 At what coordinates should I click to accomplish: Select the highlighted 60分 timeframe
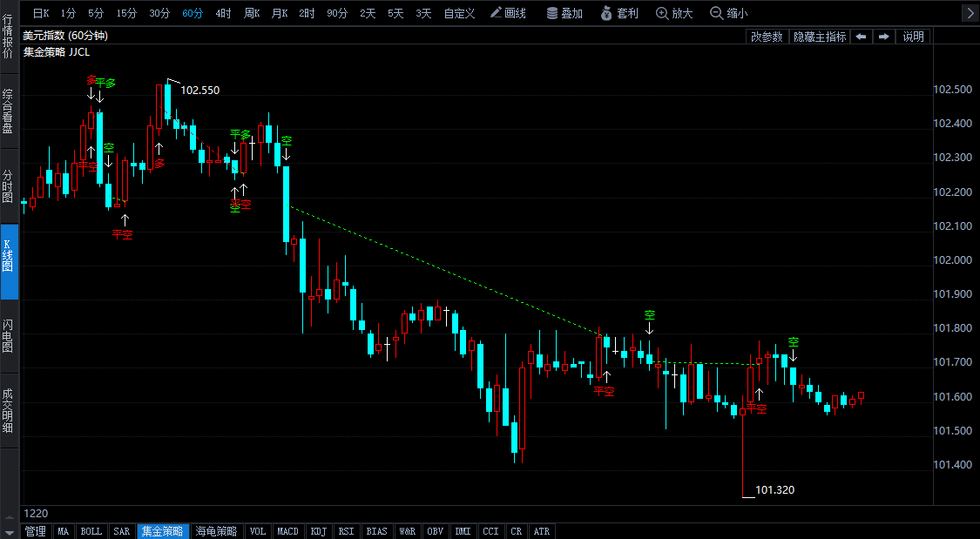193,13
